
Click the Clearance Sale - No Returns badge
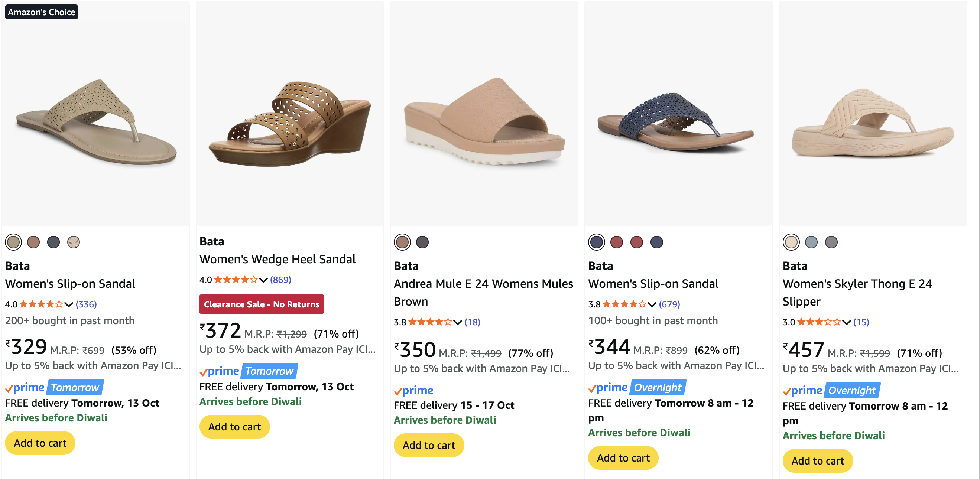pyautogui.click(x=262, y=304)
